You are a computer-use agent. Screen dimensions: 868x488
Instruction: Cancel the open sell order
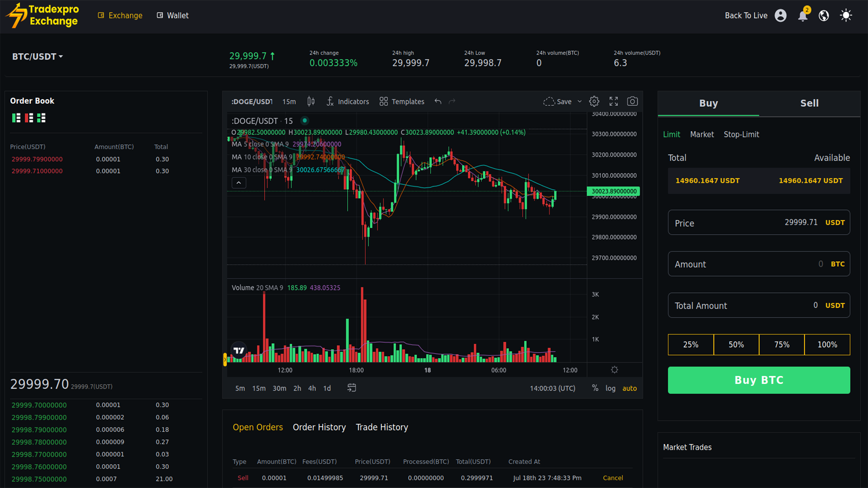(612, 478)
